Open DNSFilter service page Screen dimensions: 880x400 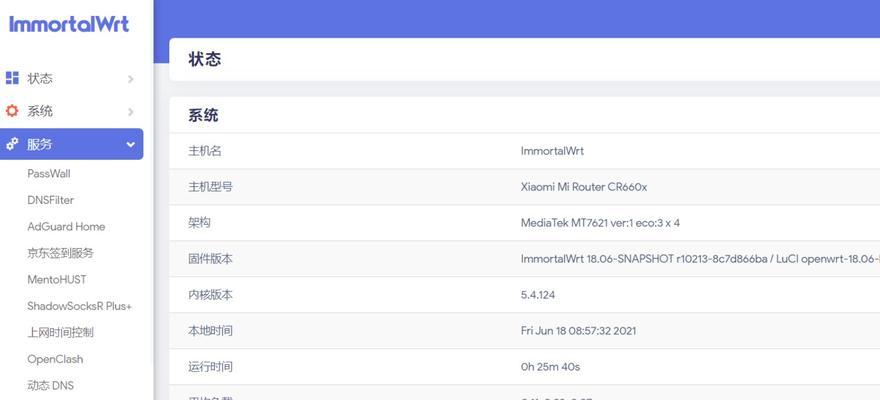tap(51, 200)
